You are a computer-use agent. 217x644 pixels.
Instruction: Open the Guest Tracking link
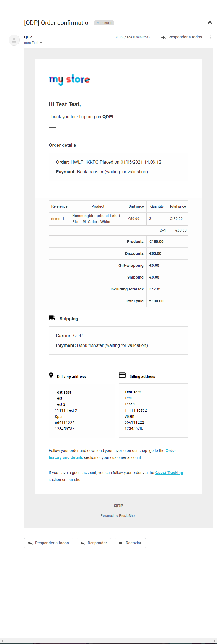pos(169,473)
